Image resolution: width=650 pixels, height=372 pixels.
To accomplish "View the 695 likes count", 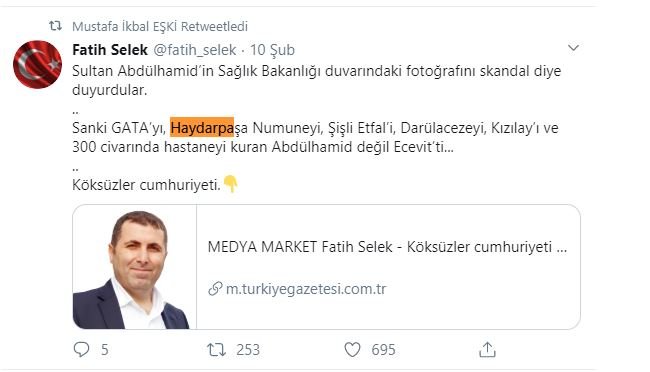I will pos(383,350).
